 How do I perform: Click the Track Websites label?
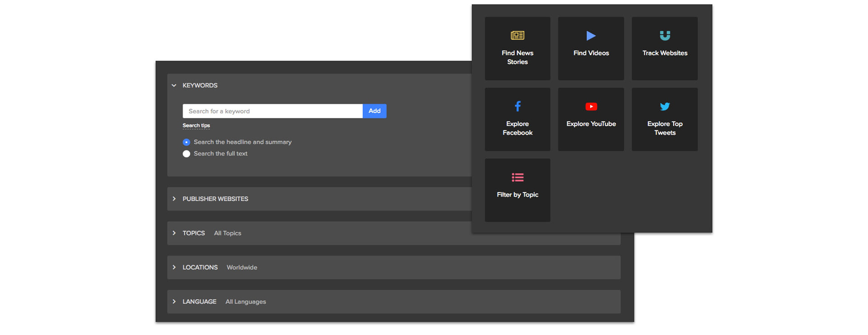point(665,53)
